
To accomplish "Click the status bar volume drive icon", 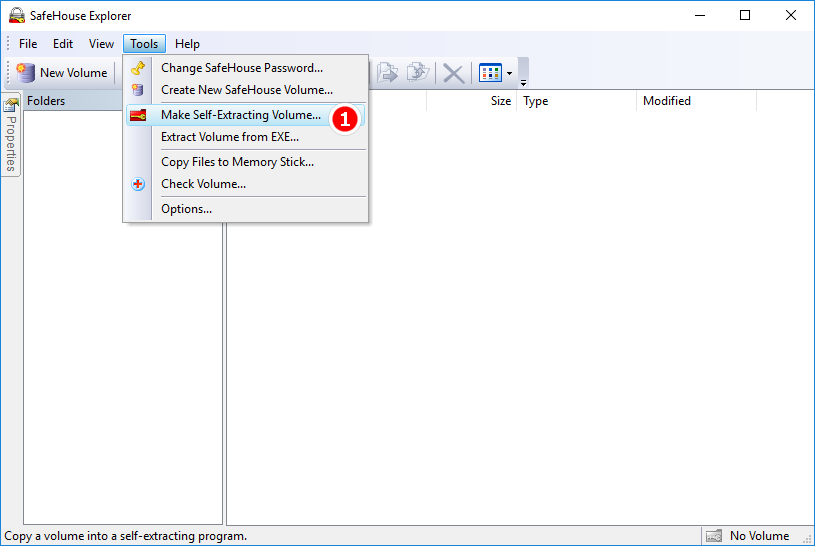I will tap(712, 536).
